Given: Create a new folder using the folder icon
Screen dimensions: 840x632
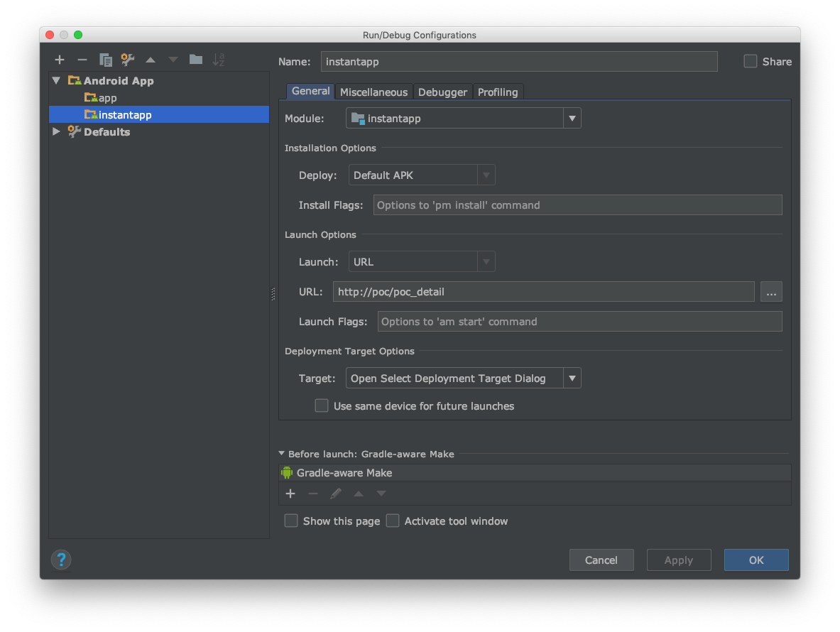Looking at the screenshot, I should click(x=195, y=60).
